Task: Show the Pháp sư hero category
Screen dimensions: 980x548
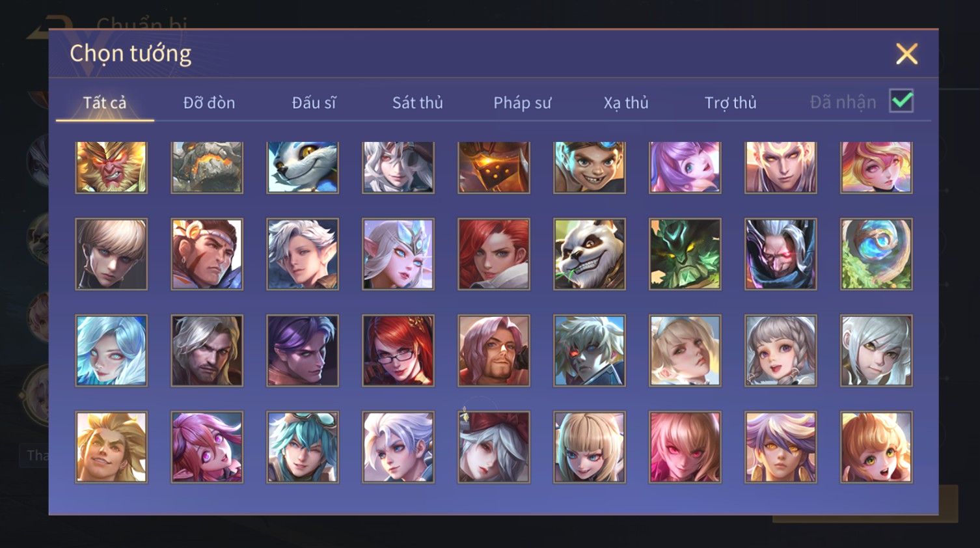Action: pos(522,103)
